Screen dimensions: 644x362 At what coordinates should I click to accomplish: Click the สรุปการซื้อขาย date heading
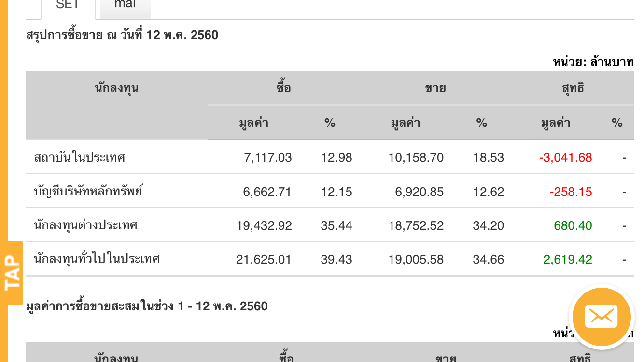coord(122,35)
